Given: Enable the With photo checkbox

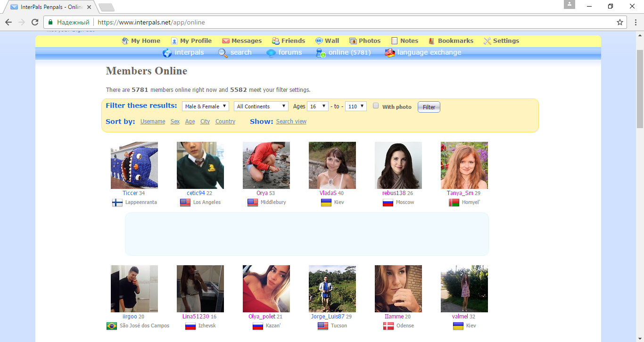Looking at the screenshot, I should pos(376,106).
